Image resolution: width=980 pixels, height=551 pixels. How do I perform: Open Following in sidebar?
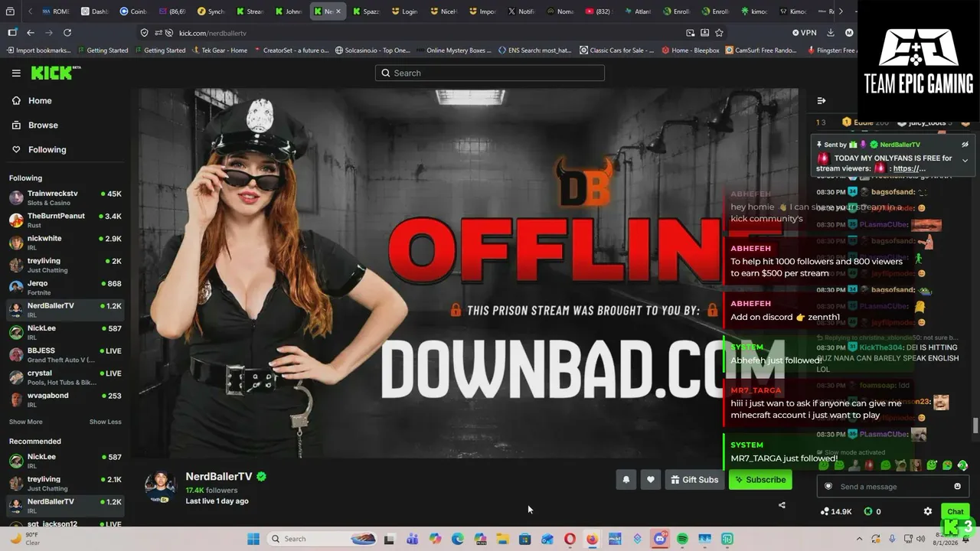[47, 149]
